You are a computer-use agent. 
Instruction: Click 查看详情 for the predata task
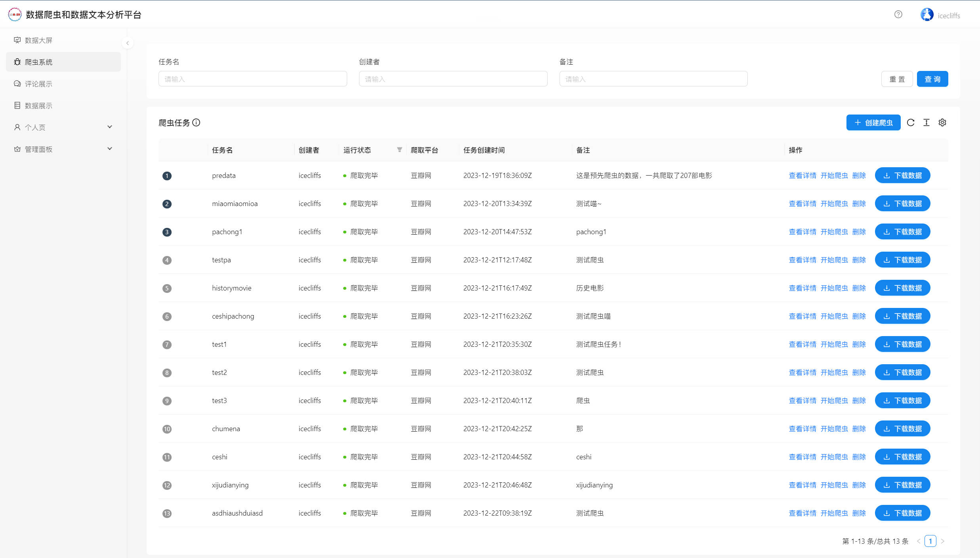click(x=802, y=176)
